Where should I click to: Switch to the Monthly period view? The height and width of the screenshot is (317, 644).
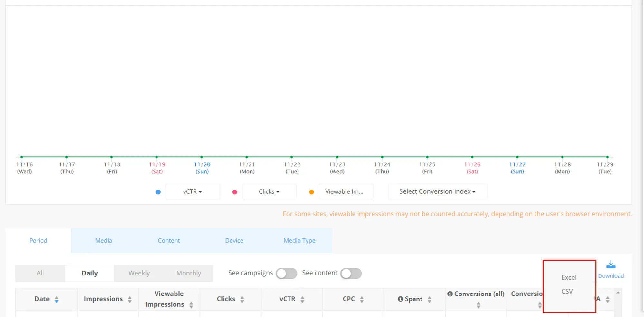click(x=189, y=273)
